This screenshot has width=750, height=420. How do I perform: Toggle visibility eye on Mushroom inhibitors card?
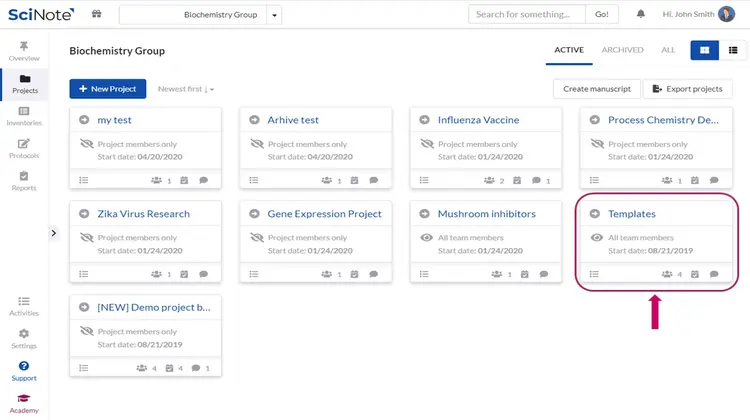(x=426, y=237)
